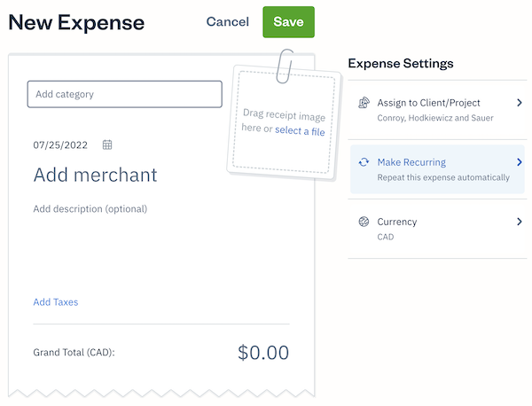Click the Currency globe icon
Viewport: 532px width, 406px height.
click(x=364, y=222)
